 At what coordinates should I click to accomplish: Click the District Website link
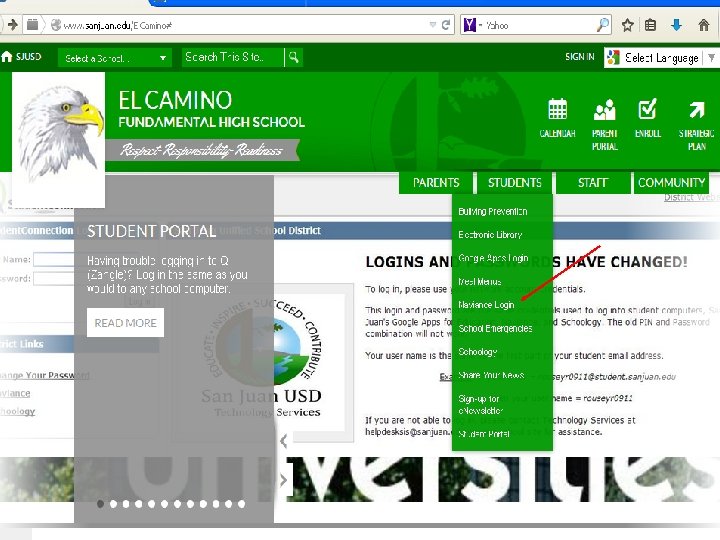(x=691, y=197)
